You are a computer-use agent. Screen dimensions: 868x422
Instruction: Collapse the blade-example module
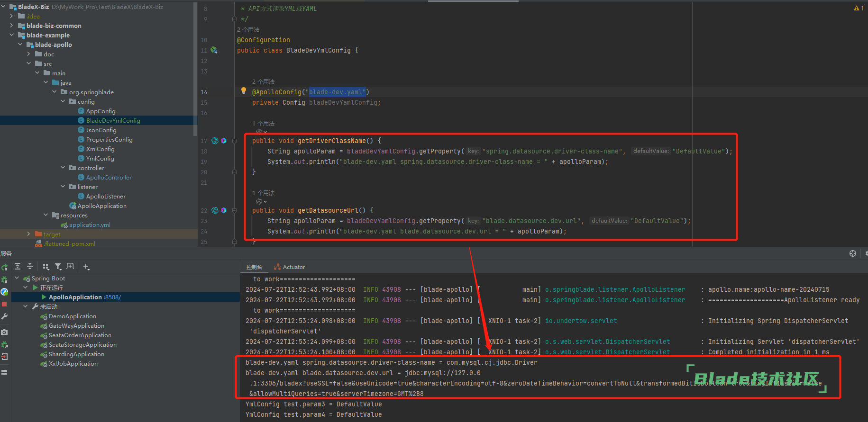click(x=12, y=35)
